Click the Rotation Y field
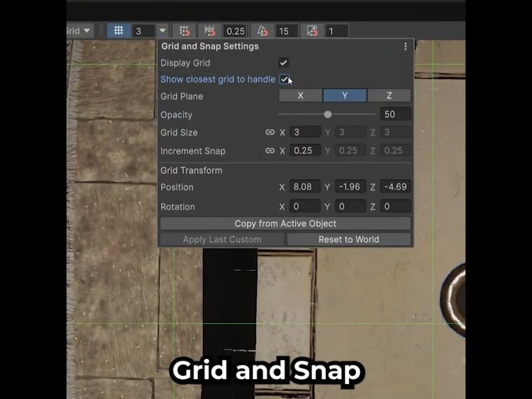Screen dimensions: 532x399 click(350, 206)
